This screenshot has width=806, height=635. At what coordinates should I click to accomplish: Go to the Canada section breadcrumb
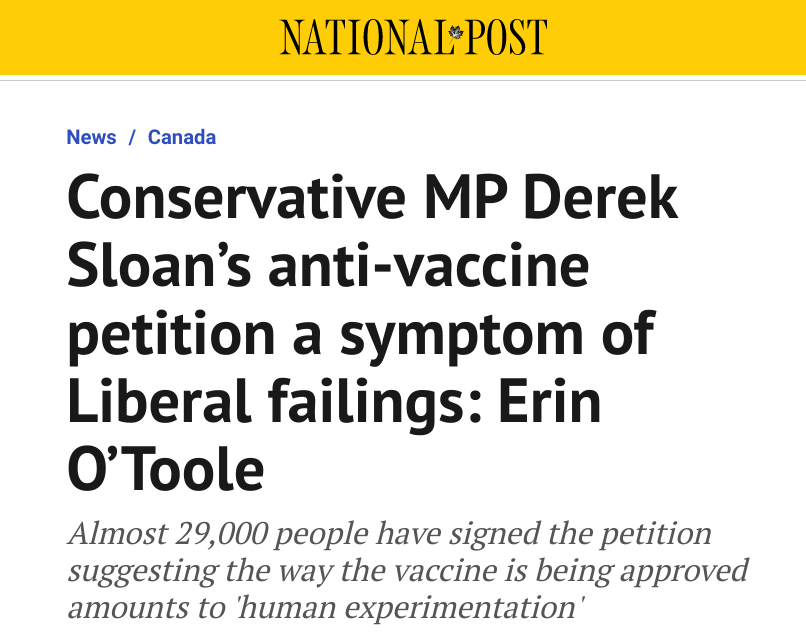(182, 137)
